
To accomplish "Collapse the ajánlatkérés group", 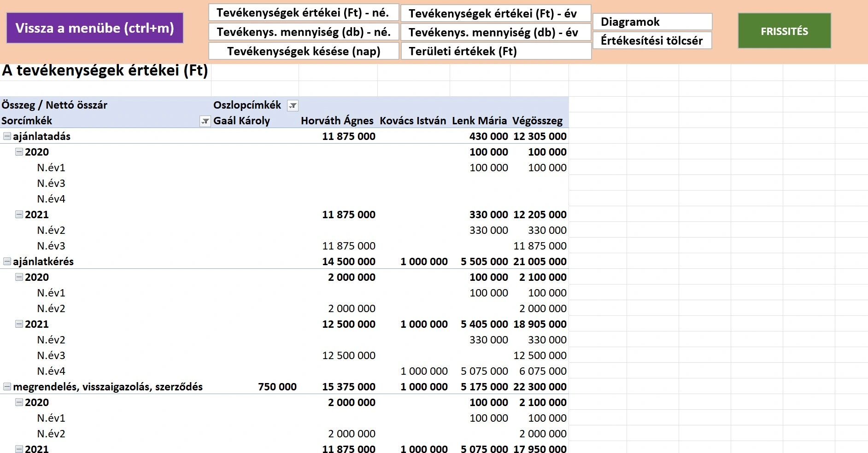I will (x=7, y=261).
